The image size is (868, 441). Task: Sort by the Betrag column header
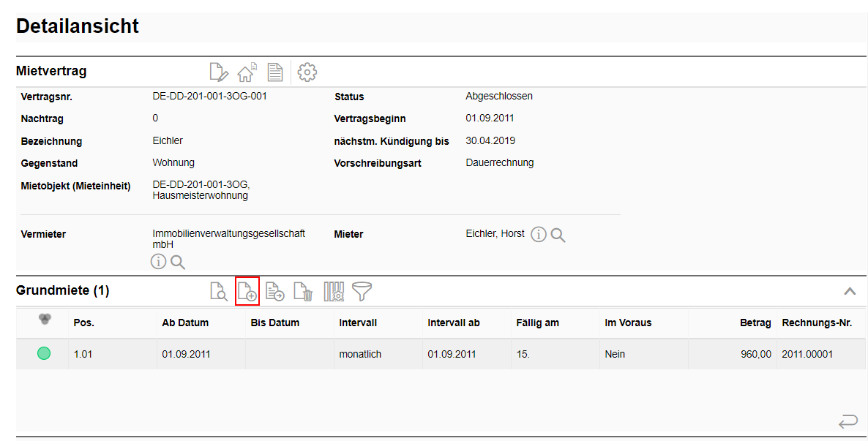pyautogui.click(x=755, y=323)
